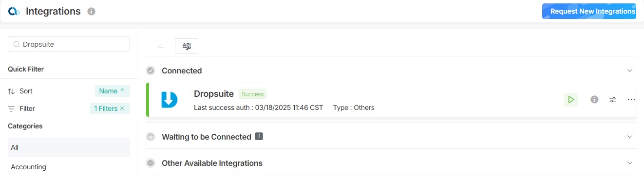644x179 pixels.
Task: Select the All category
Action: [x=69, y=147]
